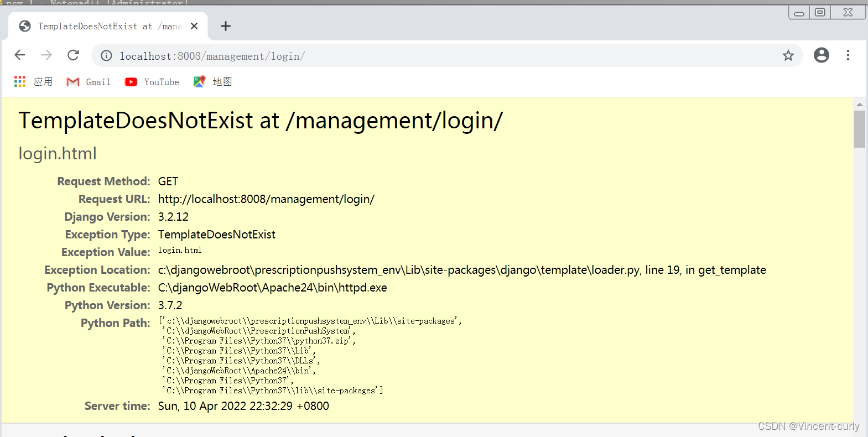Maximize the browser window
This screenshot has width=868, height=437.
click(x=820, y=12)
